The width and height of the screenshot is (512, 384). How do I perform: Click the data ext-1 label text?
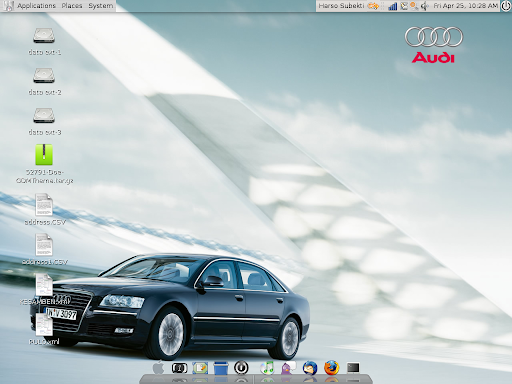(45, 52)
